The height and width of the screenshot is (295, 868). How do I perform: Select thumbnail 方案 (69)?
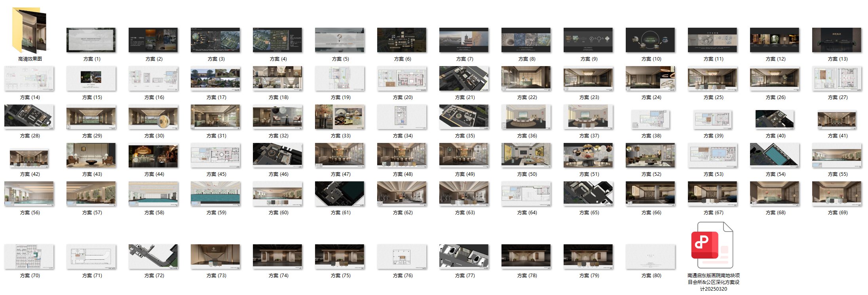837,194
